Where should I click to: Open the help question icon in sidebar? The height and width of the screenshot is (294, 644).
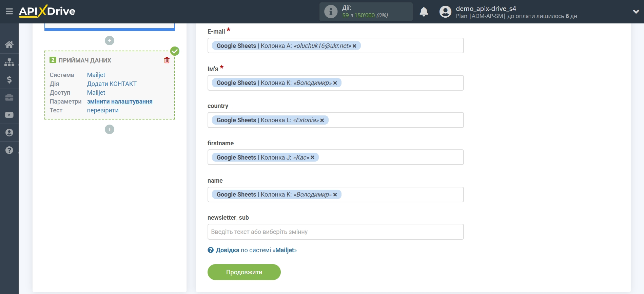pos(9,150)
